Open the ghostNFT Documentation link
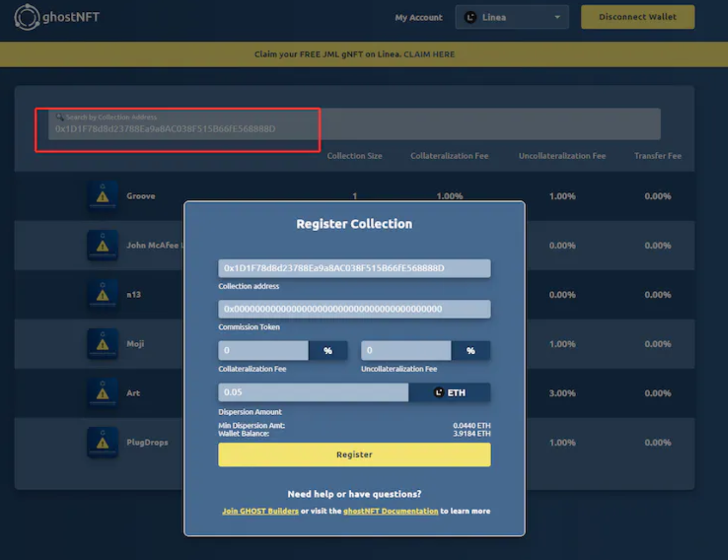Viewport: 728px width, 560px height. tap(391, 511)
